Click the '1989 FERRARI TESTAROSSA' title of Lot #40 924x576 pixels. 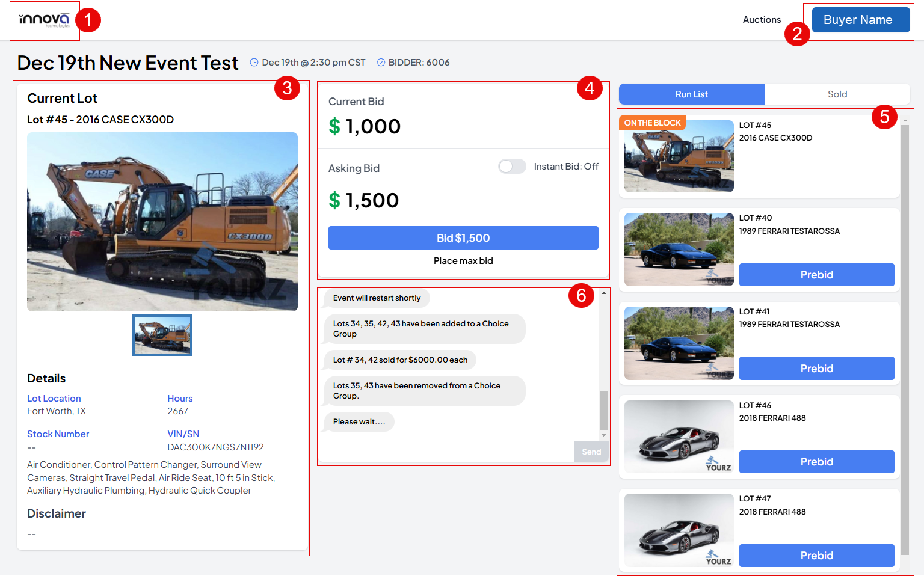[789, 231]
